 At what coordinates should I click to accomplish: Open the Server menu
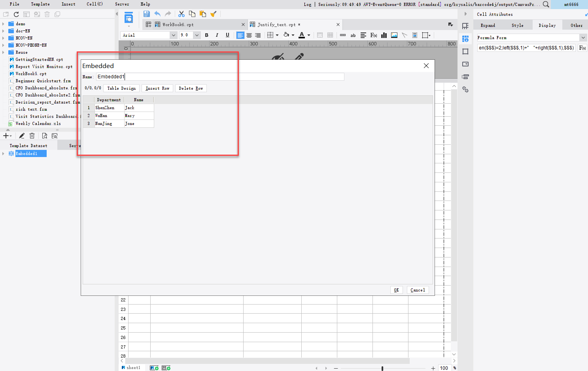tap(122, 4)
